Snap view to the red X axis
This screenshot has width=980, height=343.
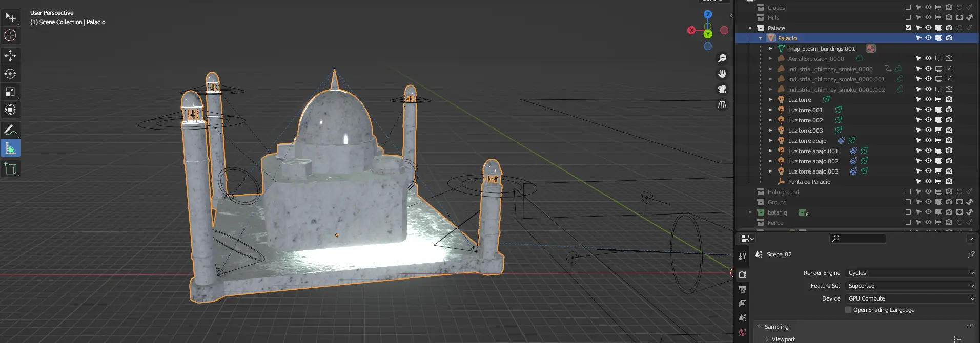(x=691, y=30)
